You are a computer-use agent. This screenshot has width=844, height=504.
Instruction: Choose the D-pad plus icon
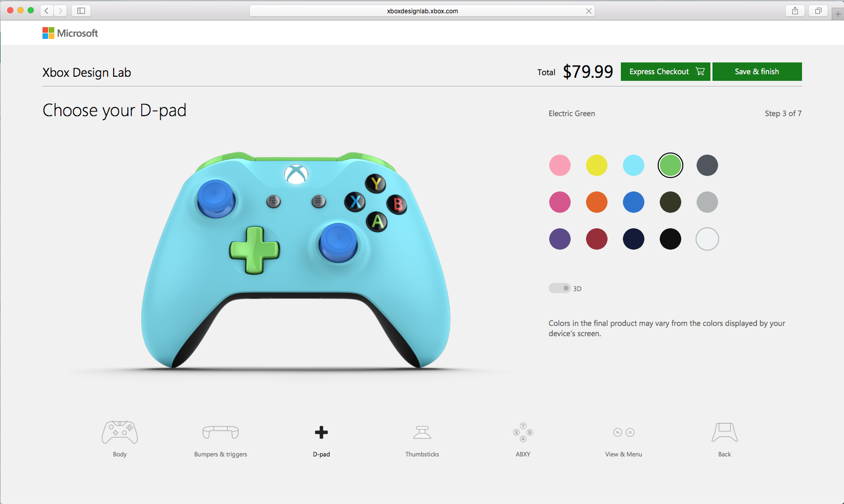point(321,433)
